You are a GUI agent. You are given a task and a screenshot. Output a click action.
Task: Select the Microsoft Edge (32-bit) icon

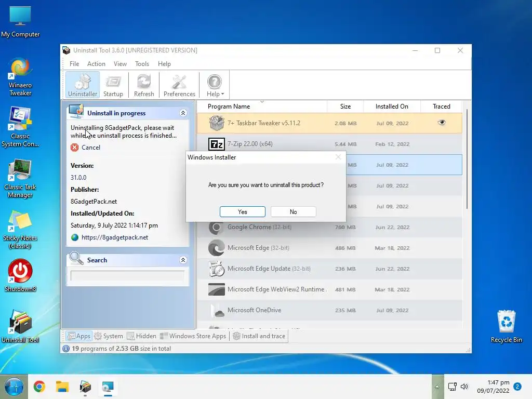tap(216, 248)
